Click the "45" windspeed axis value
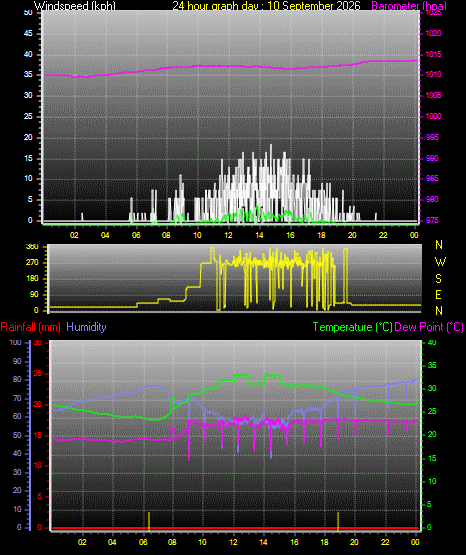Viewport: 466px width, 555px height. pos(28,33)
